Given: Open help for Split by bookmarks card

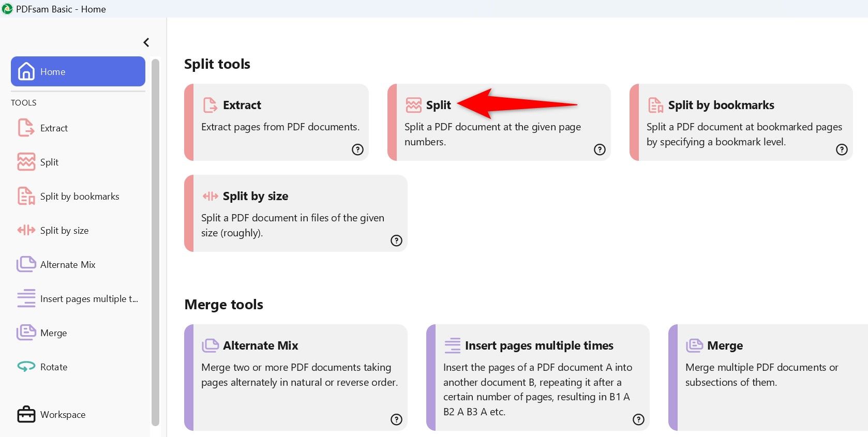Looking at the screenshot, I should tap(842, 149).
